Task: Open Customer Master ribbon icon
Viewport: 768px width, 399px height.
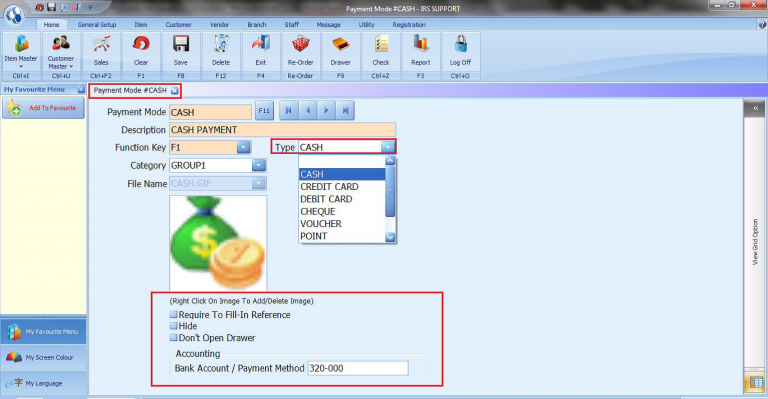Action: point(61,51)
